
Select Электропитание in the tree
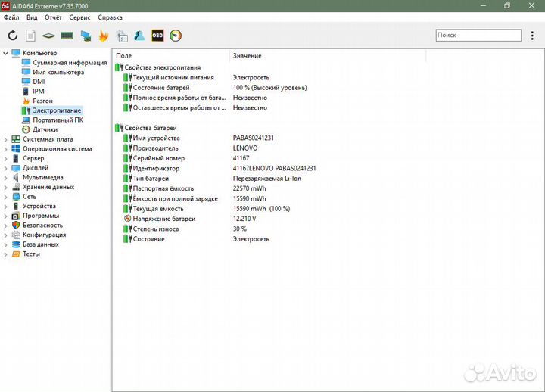[x=57, y=110]
